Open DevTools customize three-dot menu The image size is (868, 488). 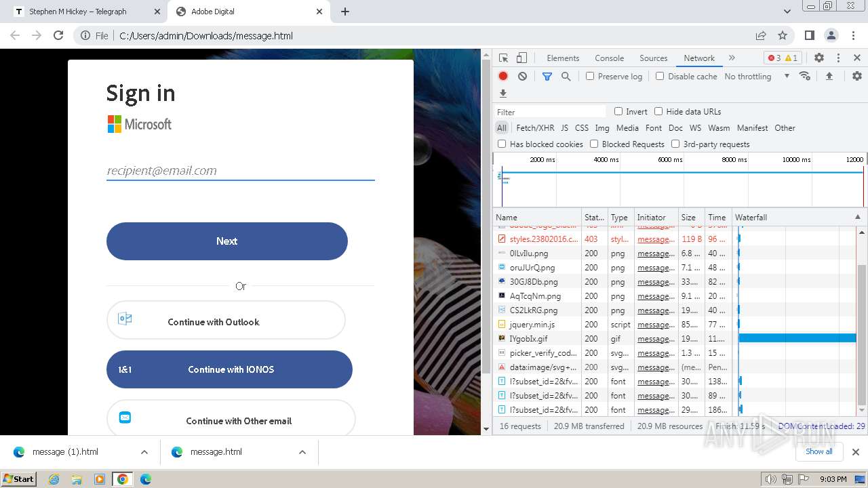click(x=838, y=58)
